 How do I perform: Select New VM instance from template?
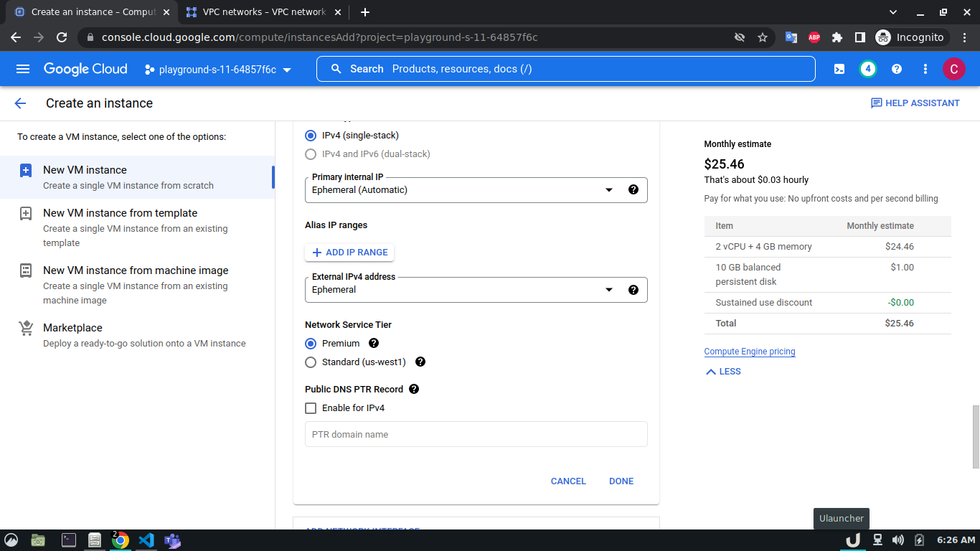137,227
